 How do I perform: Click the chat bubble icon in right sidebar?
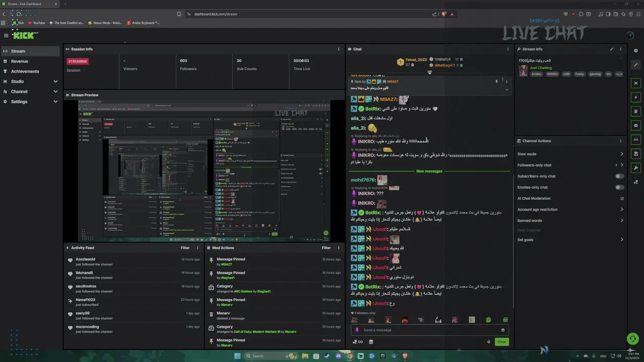click(x=636, y=125)
